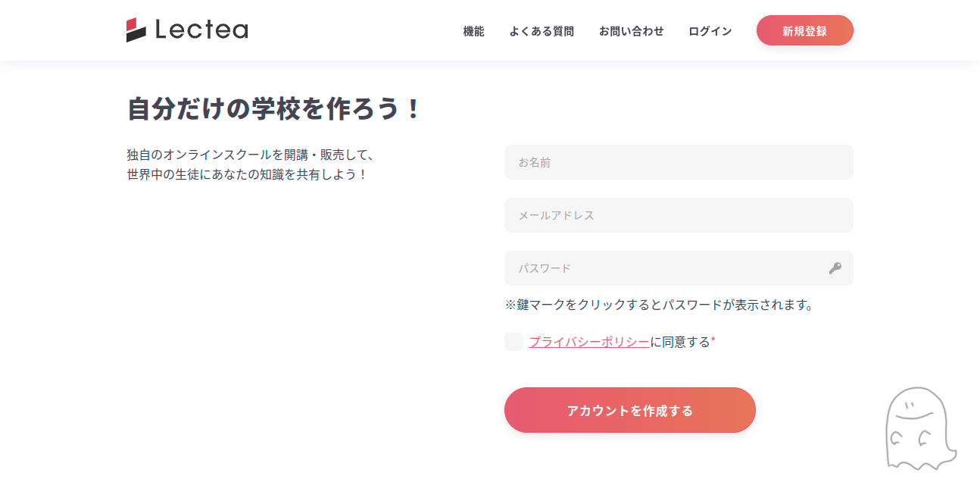This screenshot has width=980, height=482.
Task: Click the ghost illustration icon
Action: (920, 428)
